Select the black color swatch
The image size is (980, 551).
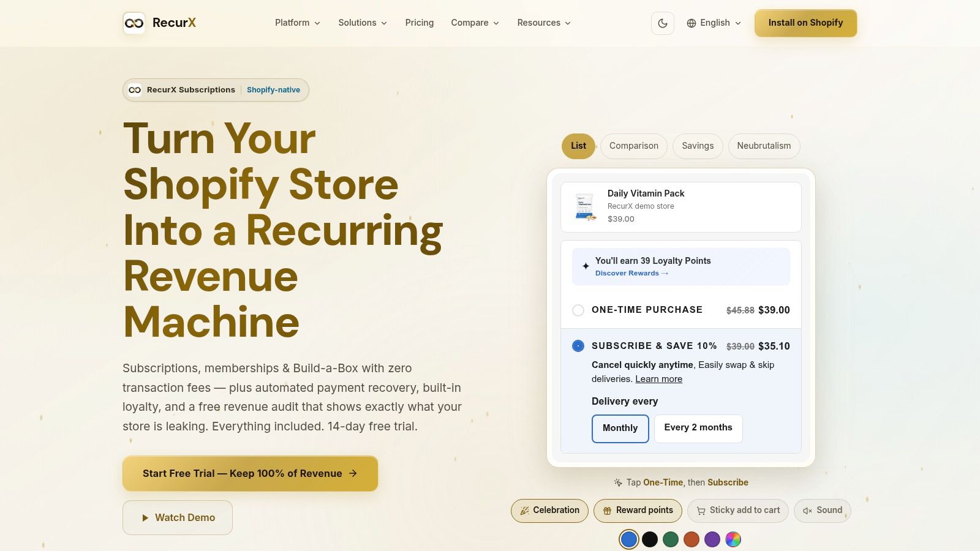650,539
